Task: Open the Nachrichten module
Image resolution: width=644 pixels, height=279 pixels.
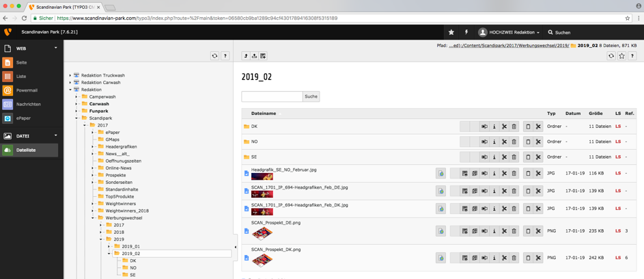Action: coord(28,104)
